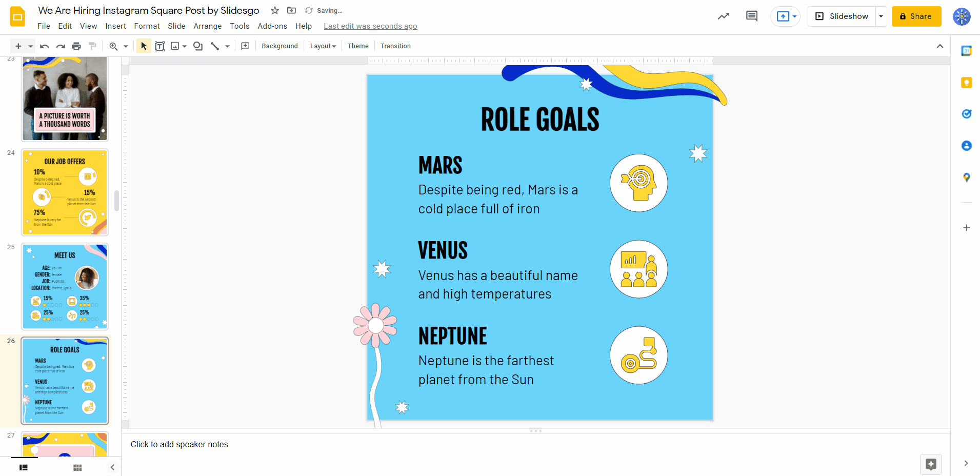Screen dimensions: 980x476
Task: Hide the menus with the collapse arrow
Action: pos(940,46)
